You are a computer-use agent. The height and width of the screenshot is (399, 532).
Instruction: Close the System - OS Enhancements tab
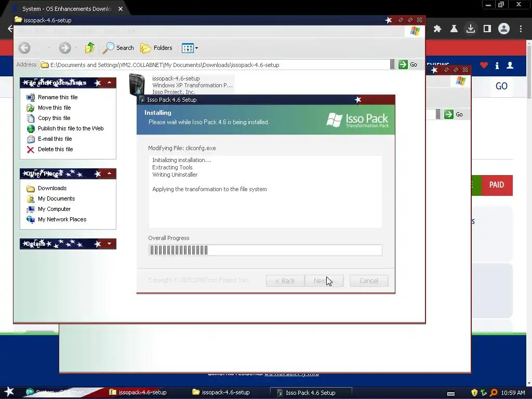tap(121, 9)
